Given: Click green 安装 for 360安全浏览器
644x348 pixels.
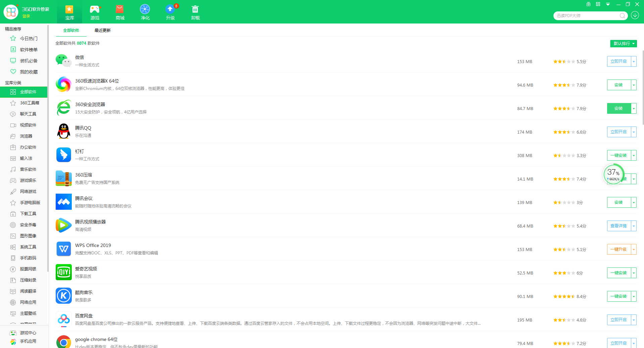Looking at the screenshot, I should point(619,108).
